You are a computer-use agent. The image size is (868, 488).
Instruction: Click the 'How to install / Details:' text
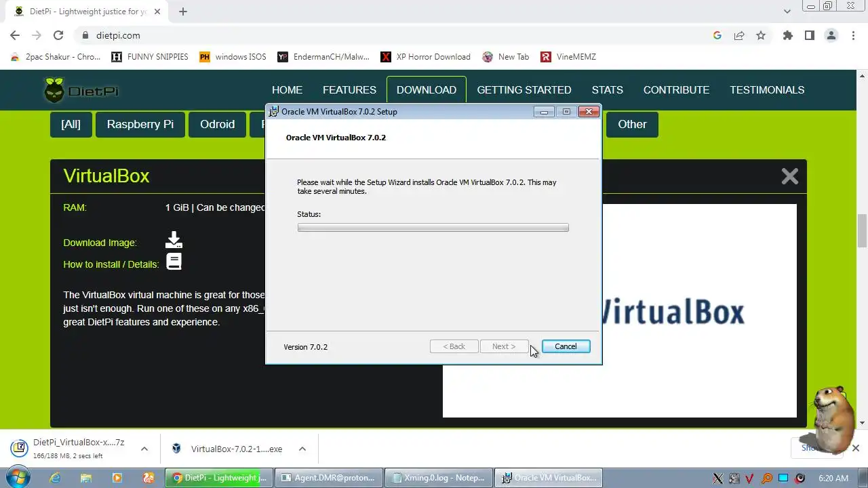click(111, 264)
